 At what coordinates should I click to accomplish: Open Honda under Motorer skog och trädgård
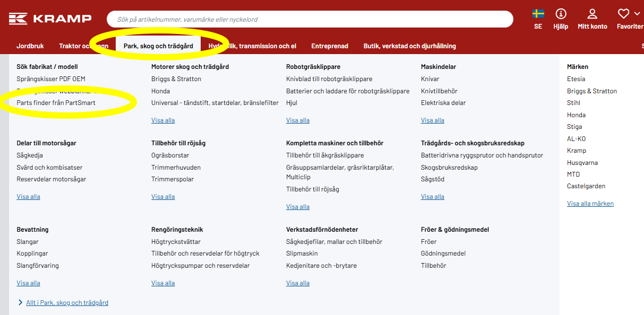click(161, 91)
